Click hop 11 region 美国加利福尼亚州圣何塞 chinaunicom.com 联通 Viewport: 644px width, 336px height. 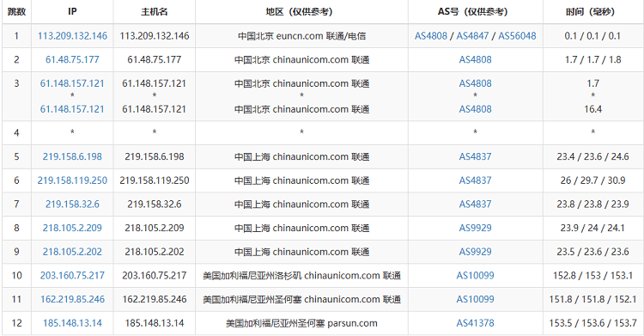tap(301, 299)
